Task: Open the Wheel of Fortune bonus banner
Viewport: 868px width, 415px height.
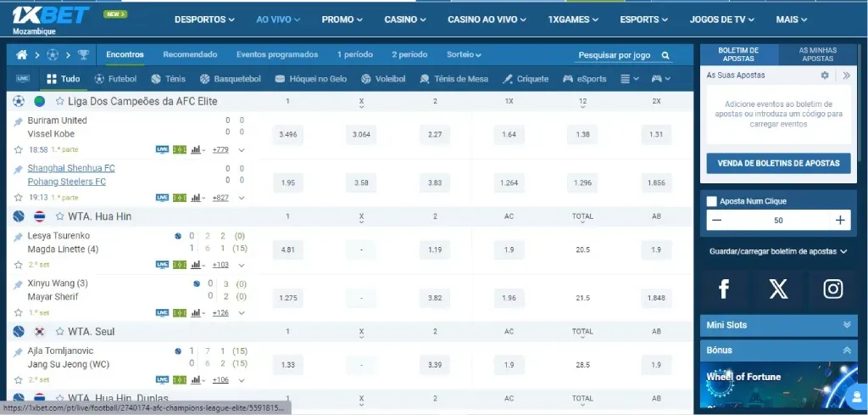Action: [x=778, y=384]
